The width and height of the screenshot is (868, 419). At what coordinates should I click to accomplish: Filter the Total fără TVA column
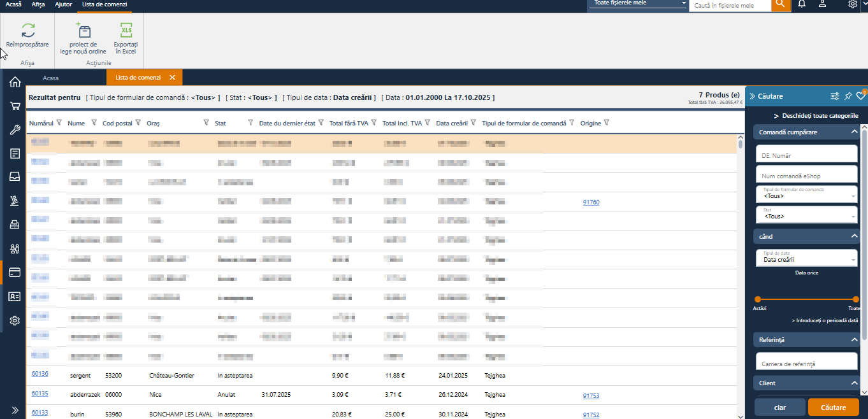[374, 123]
